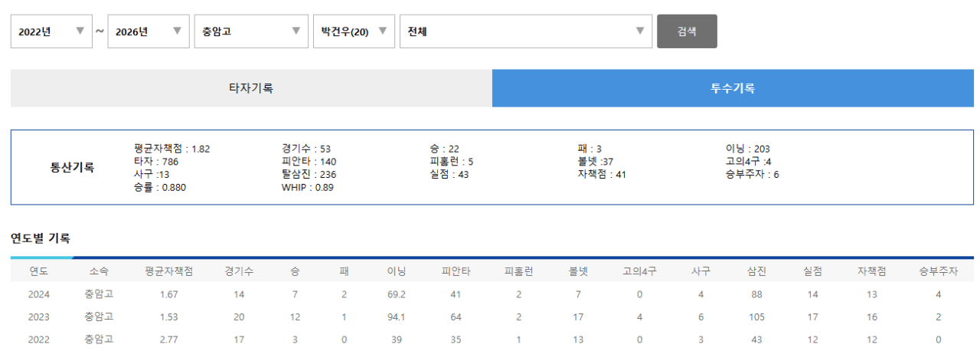Click the 탈삼진 : 236 career stat

[309, 174]
